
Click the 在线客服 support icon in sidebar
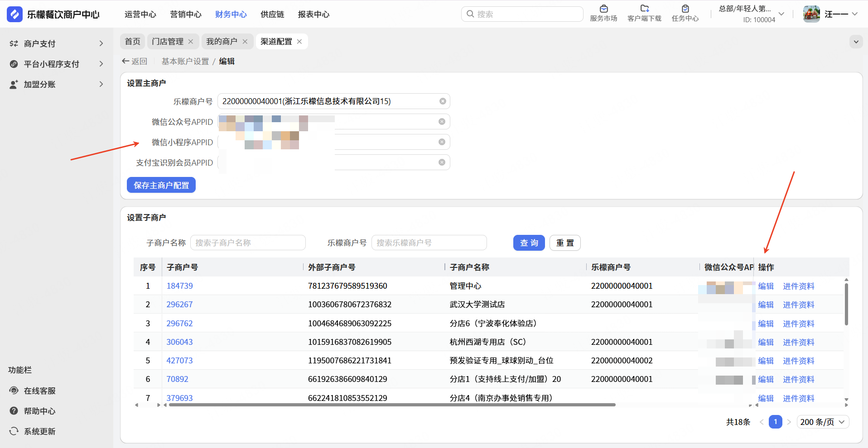click(x=14, y=391)
